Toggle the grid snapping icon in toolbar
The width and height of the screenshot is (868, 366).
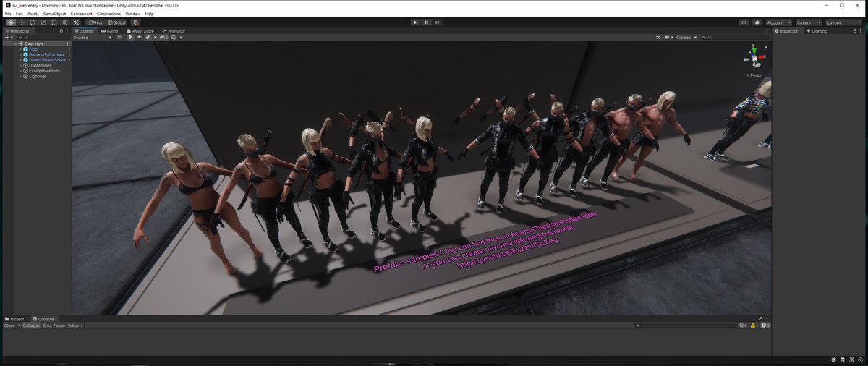coord(136,22)
